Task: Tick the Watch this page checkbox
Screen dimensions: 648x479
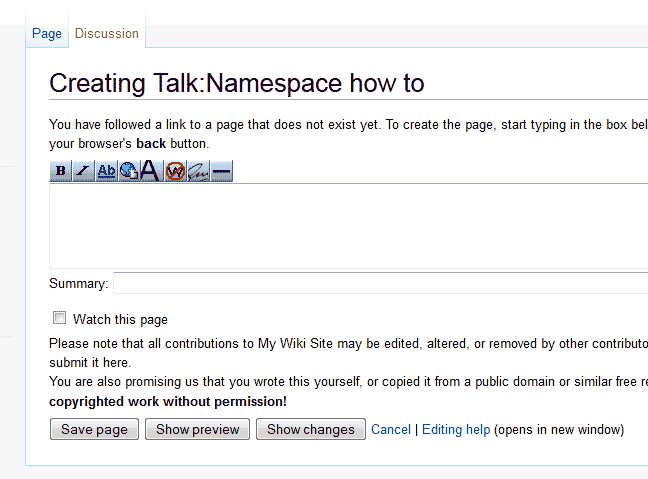Action: click(x=60, y=319)
